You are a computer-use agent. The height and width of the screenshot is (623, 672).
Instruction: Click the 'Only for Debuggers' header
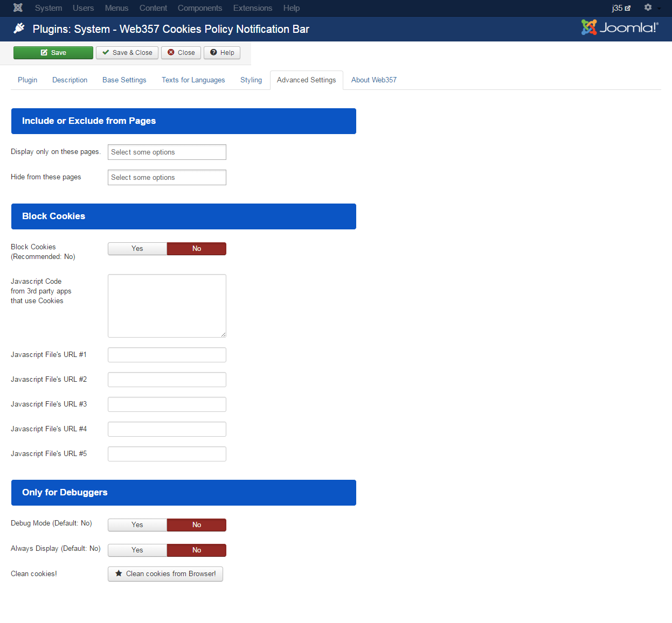pos(184,493)
